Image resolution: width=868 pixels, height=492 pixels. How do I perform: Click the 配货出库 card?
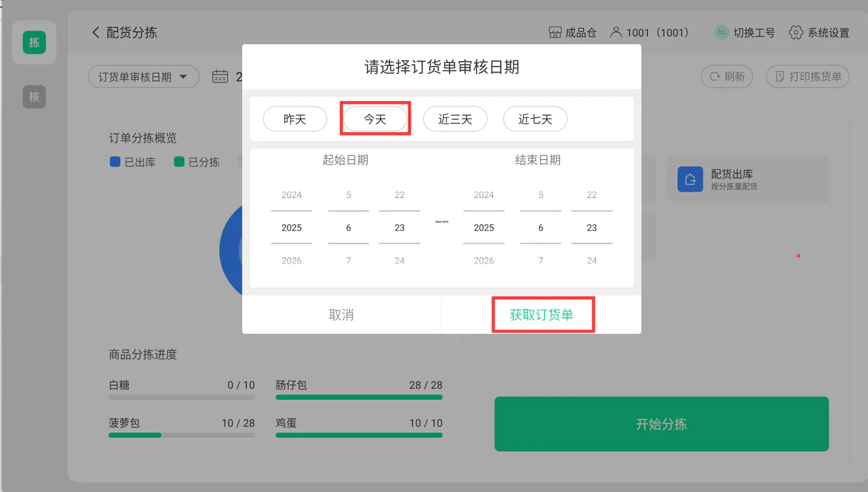point(748,179)
